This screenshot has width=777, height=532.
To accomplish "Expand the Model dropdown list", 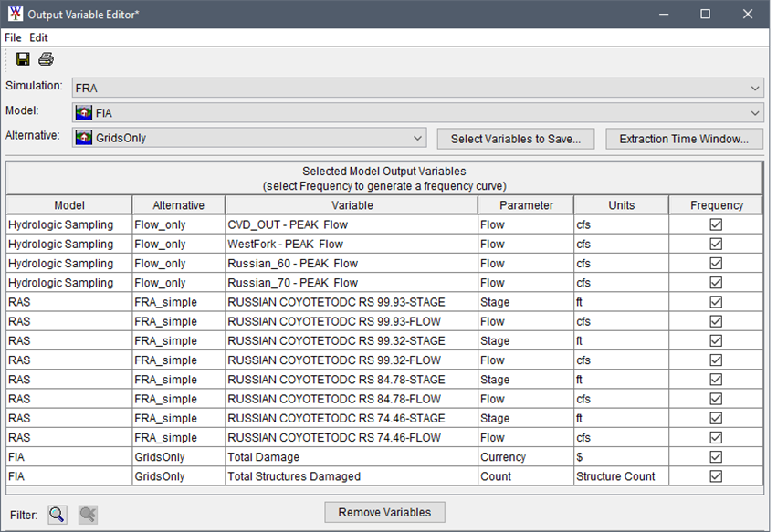I will pyautogui.click(x=755, y=112).
